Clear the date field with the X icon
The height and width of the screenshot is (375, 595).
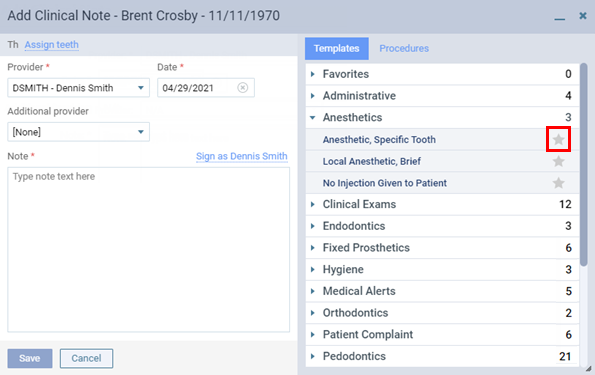[242, 88]
